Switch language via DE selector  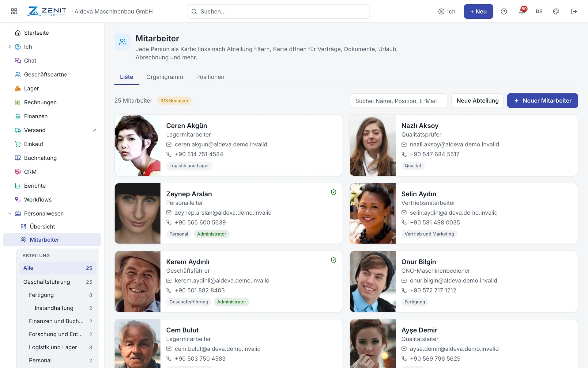click(x=539, y=11)
